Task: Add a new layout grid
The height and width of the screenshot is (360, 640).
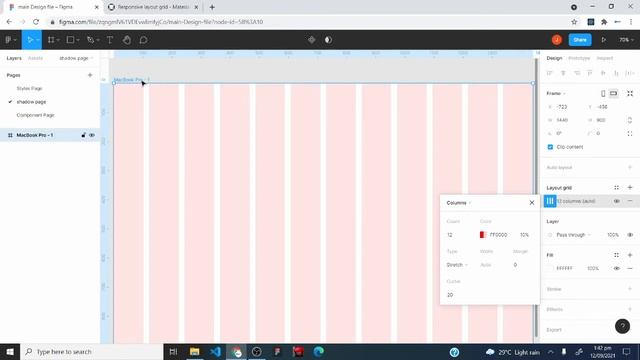Action: [630, 188]
